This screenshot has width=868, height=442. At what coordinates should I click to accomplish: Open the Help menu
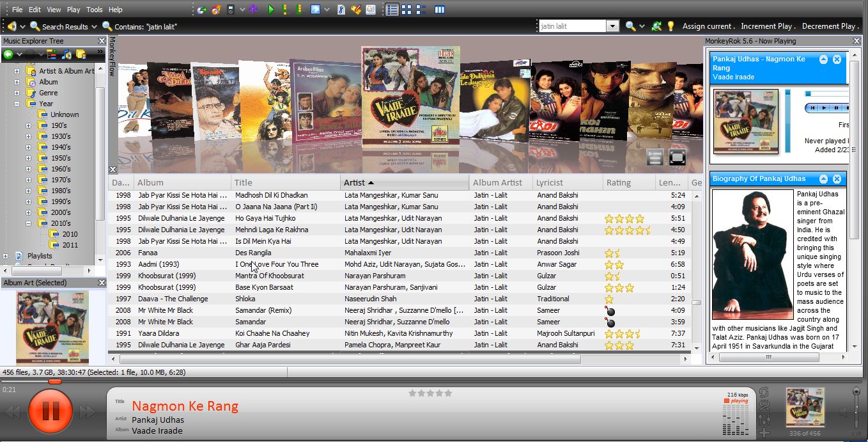(x=116, y=10)
